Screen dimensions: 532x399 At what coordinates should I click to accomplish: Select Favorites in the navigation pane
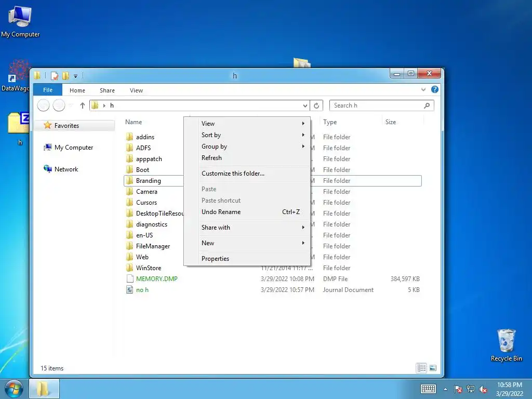point(75,126)
